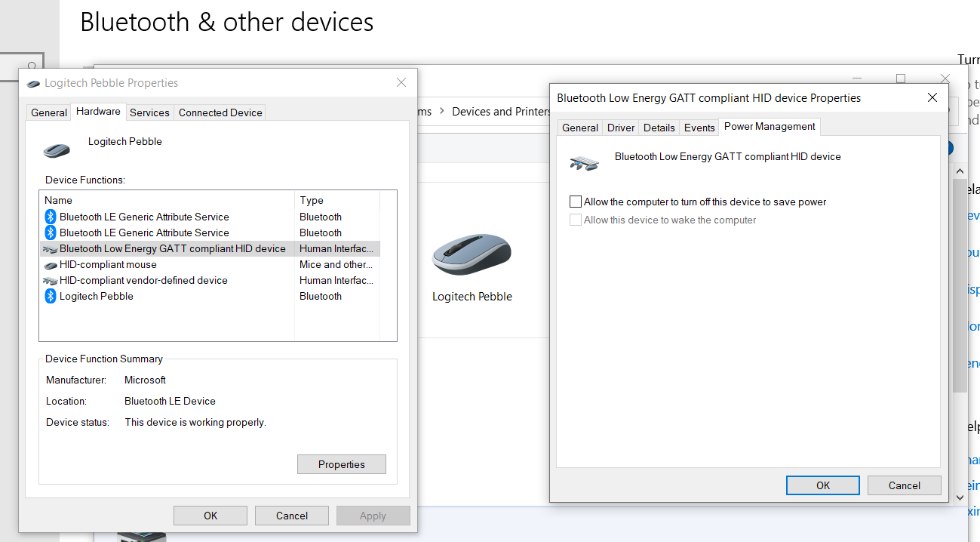Click the Properties button for the selected device function

(342, 464)
